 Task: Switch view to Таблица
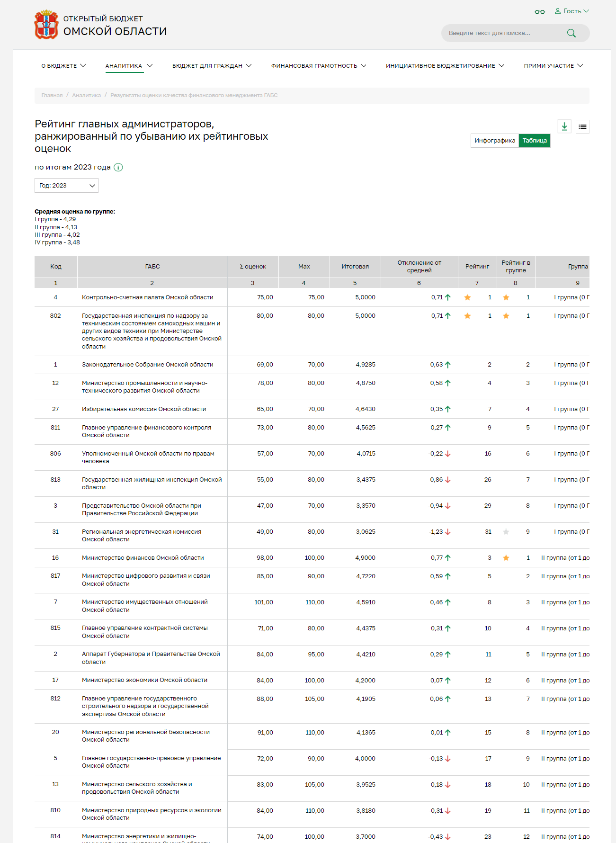pos(535,141)
